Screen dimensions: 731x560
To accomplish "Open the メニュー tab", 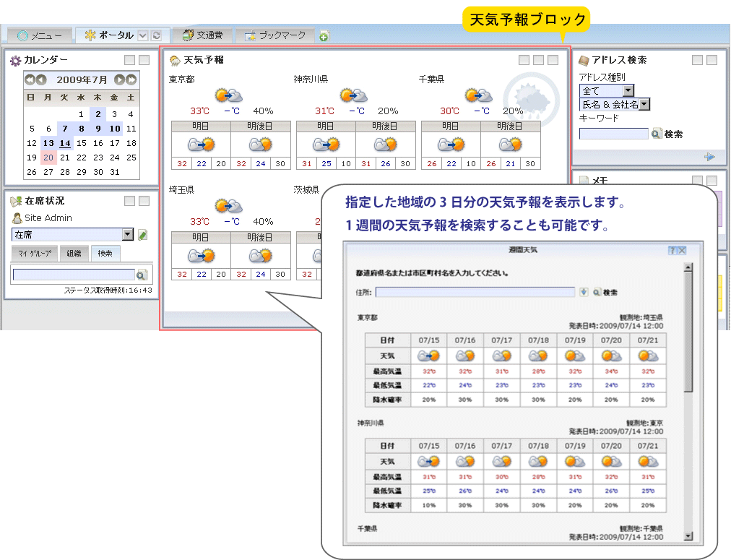I will (40, 35).
